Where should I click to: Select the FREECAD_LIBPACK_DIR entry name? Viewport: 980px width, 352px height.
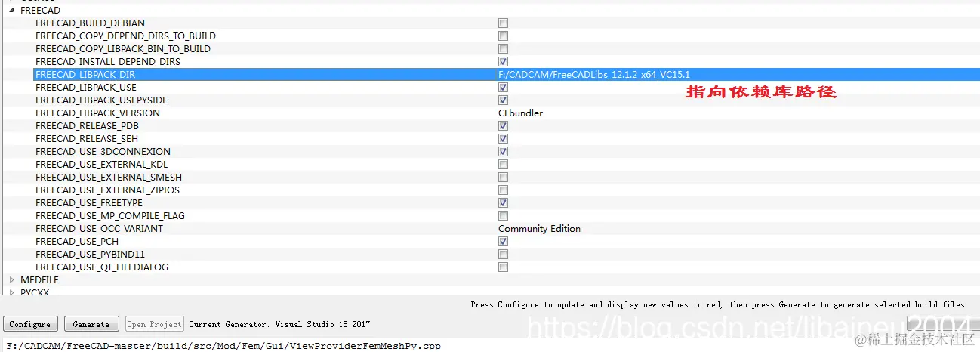tap(85, 75)
